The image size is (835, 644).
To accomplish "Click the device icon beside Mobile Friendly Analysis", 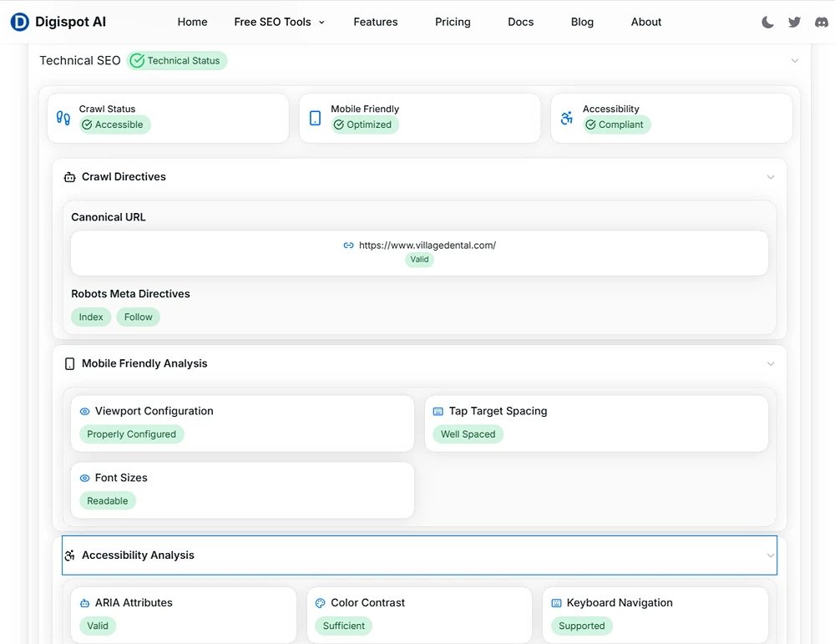I will point(70,364).
